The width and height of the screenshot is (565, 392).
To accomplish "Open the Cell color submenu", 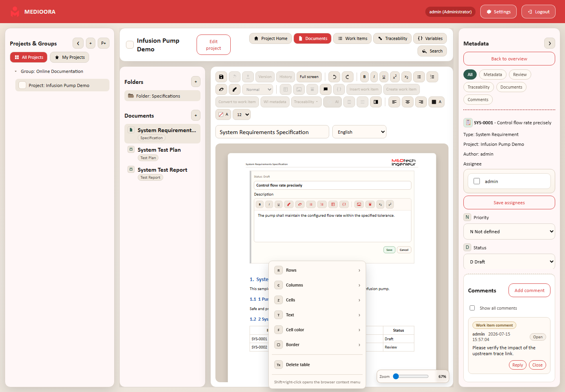I will [x=317, y=330].
